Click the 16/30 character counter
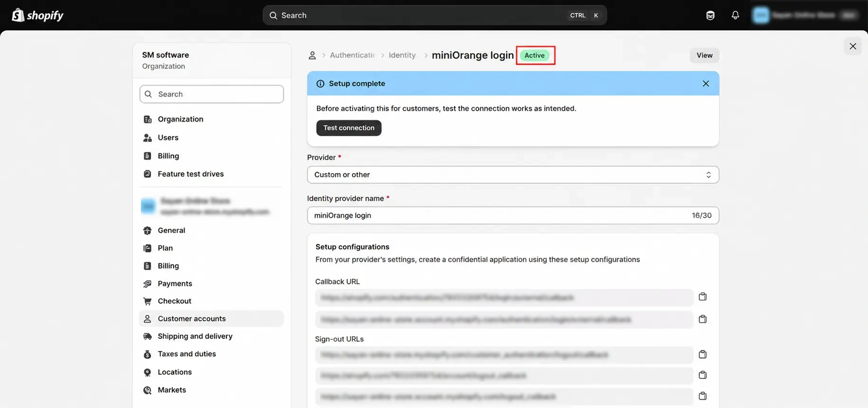The image size is (868, 408). [x=701, y=215]
